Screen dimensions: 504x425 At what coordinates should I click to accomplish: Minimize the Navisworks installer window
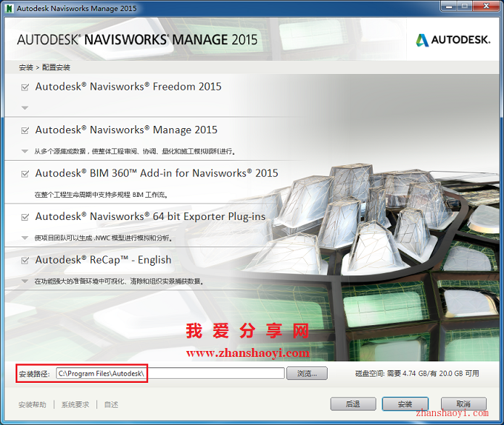(x=448, y=6)
